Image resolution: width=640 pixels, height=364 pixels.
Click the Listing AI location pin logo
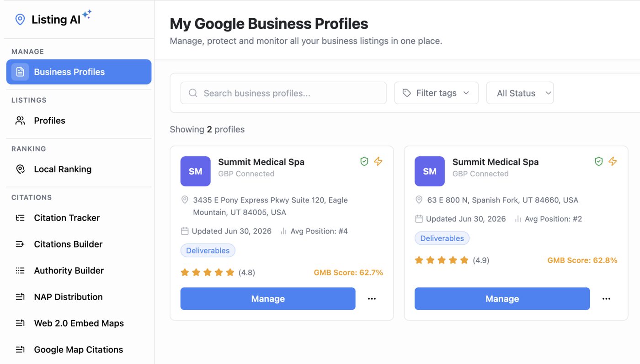point(20,19)
